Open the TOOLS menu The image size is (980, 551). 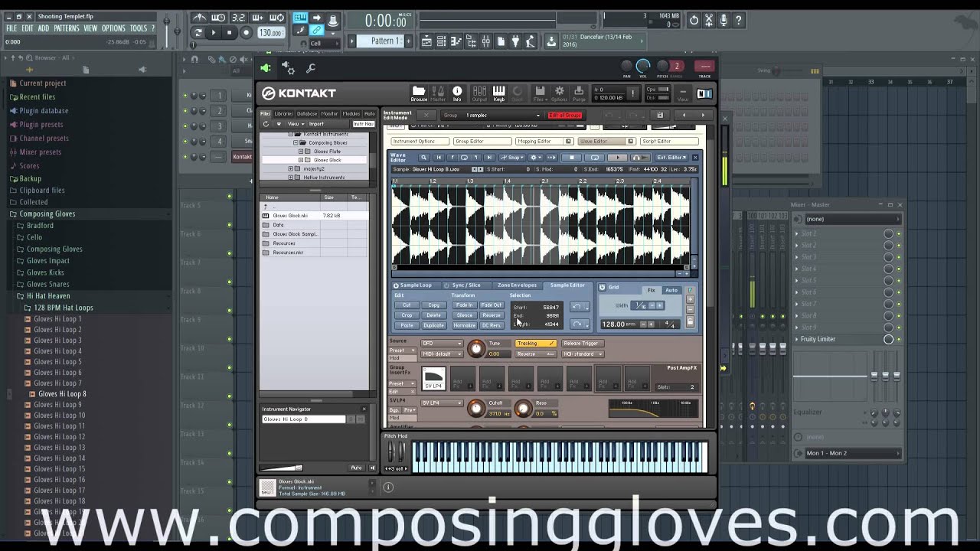139,28
